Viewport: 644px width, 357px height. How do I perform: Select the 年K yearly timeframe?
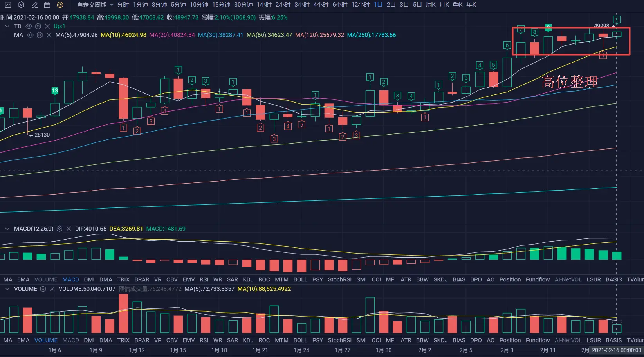tap(471, 5)
